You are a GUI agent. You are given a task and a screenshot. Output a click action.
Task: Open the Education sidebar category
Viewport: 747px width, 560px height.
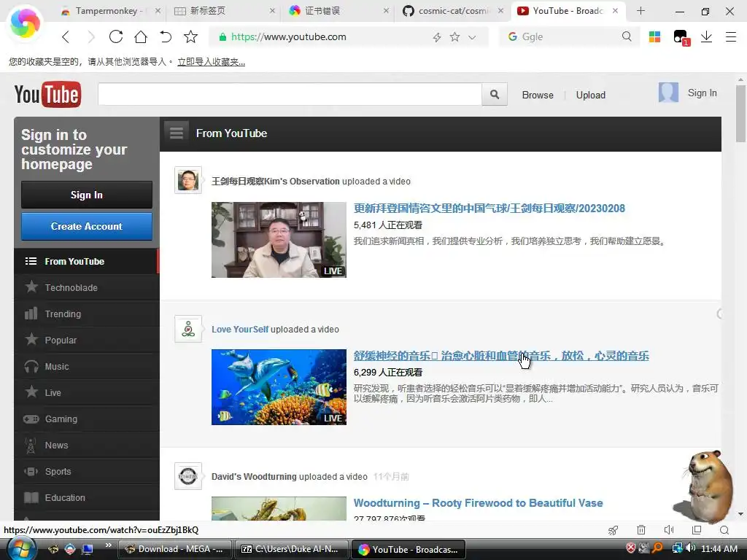pyautogui.click(x=87, y=497)
